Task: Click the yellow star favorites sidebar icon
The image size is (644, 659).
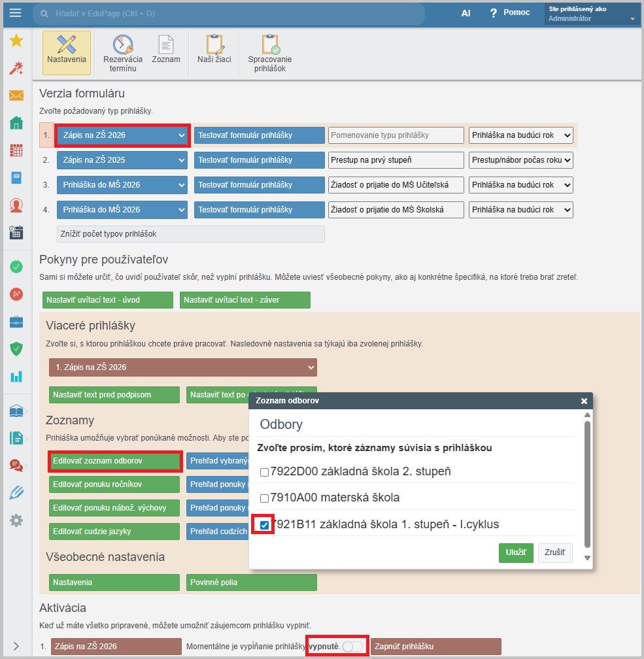Action: [x=16, y=41]
